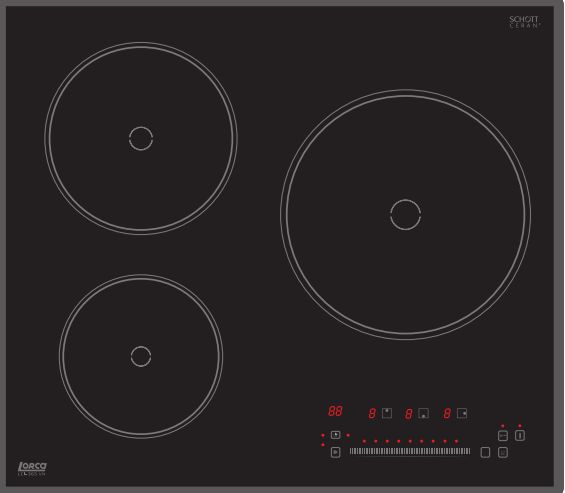
Task: Select the top-left zone selector icon
Action: pos(387,413)
